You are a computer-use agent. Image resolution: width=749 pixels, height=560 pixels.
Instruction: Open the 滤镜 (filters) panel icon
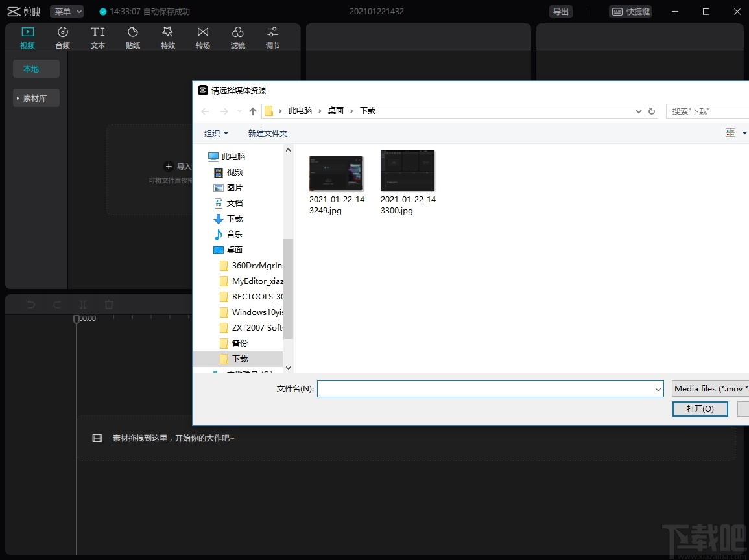(238, 37)
